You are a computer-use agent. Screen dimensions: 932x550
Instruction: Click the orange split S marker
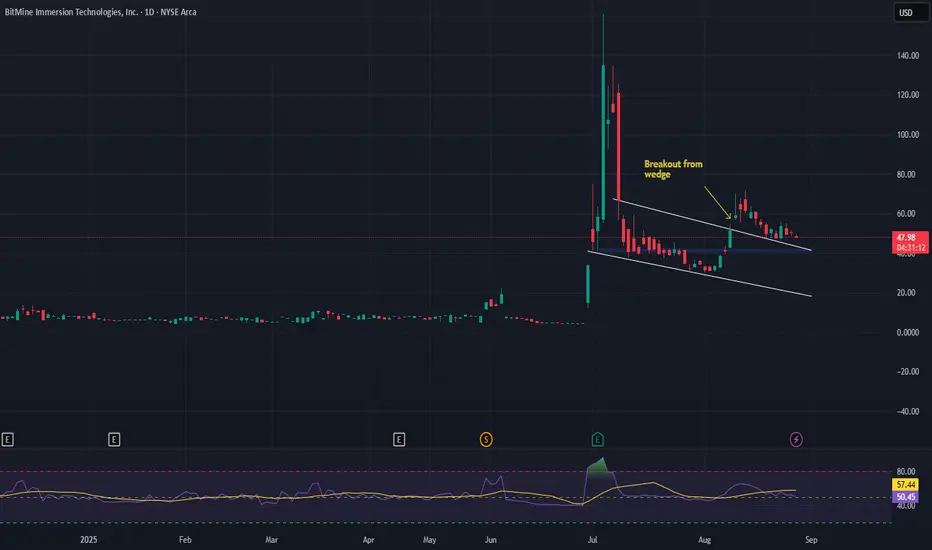486,439
